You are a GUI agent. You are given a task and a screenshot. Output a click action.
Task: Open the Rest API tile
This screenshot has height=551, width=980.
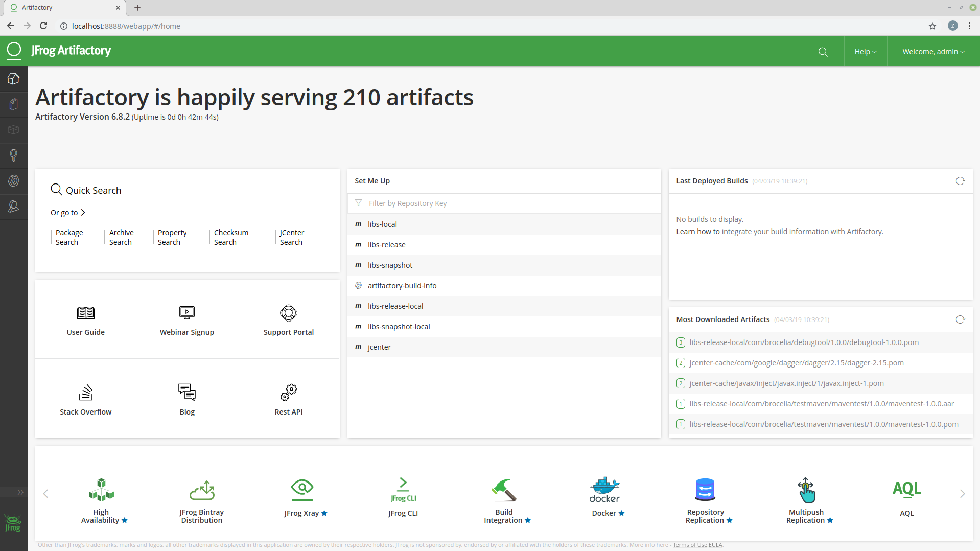click(289, 399)
